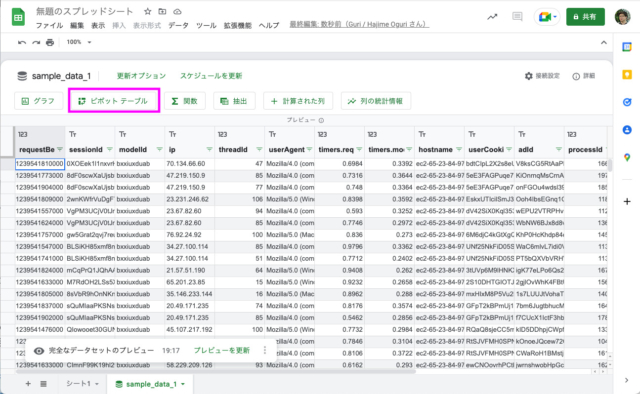The height and width of the screenshot is (394, 640).
Task: Open the user account avatar
Action: coord(623,17)
